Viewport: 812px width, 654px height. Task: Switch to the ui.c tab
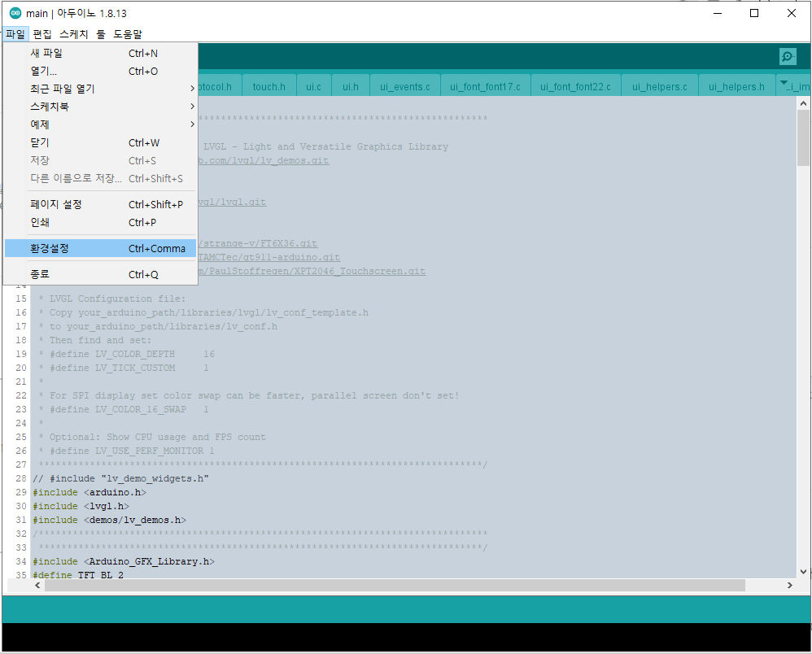tap(313, 86)
